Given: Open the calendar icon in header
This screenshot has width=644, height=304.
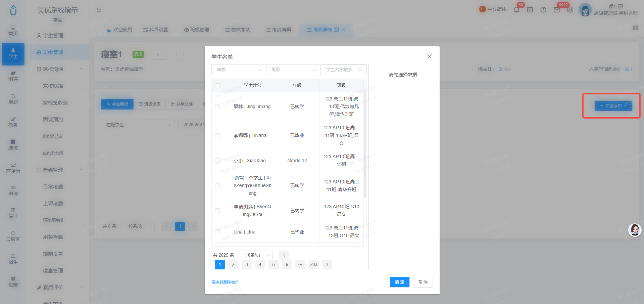Looking at the screenshot, I should tap(530, 10).
